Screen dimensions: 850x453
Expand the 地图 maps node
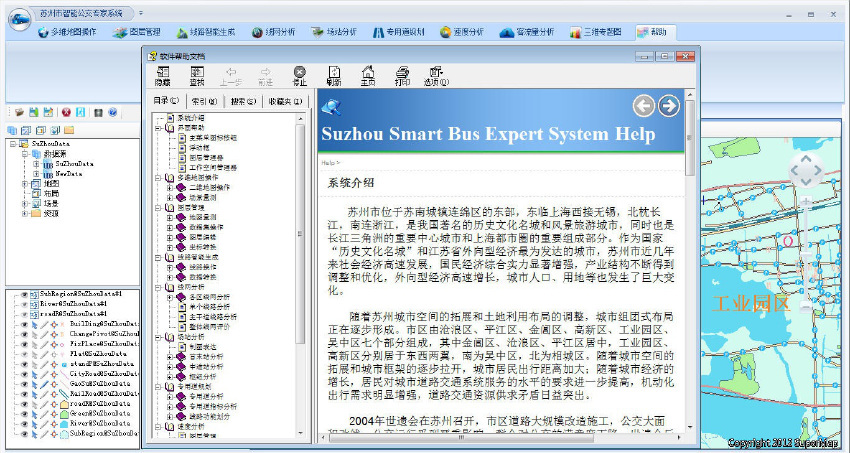pos(24,184)
